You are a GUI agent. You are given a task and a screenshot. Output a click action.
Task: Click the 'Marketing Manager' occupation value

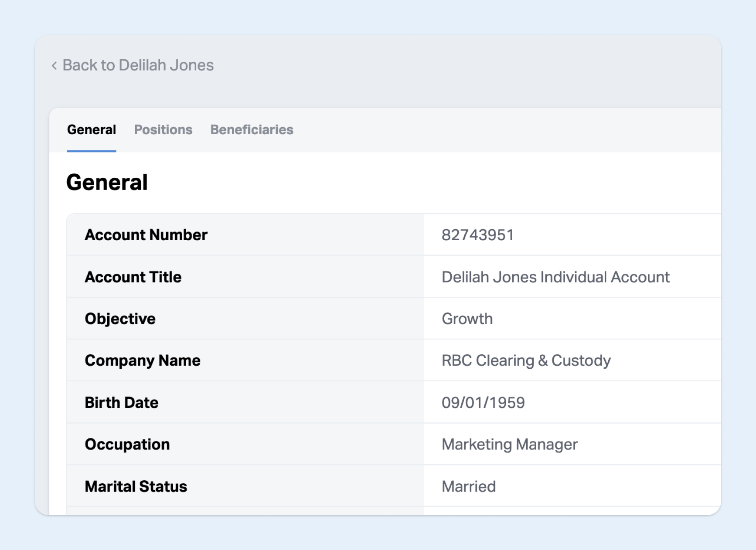[x=509, y=445]
